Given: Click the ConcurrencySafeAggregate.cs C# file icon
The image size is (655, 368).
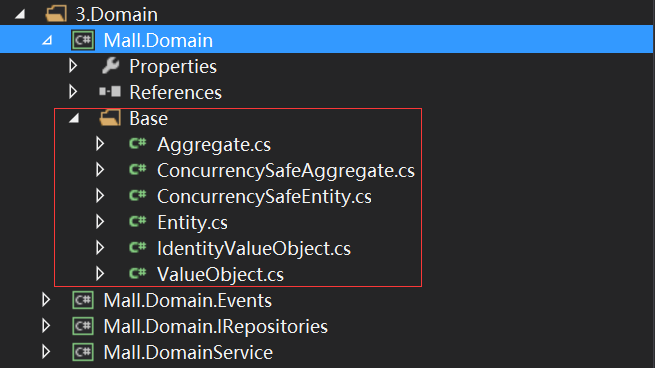Looking at the screenshot, I should coord(137,170).
